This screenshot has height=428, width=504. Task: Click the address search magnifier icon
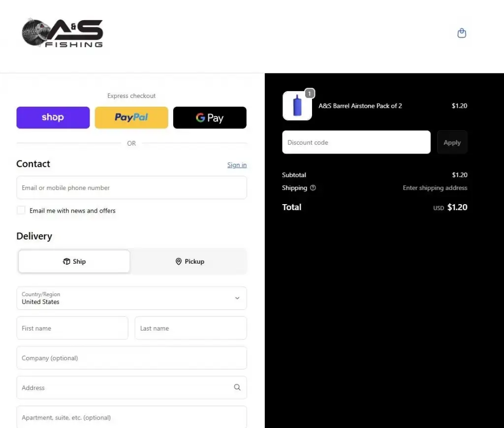(x=237, y=388)
